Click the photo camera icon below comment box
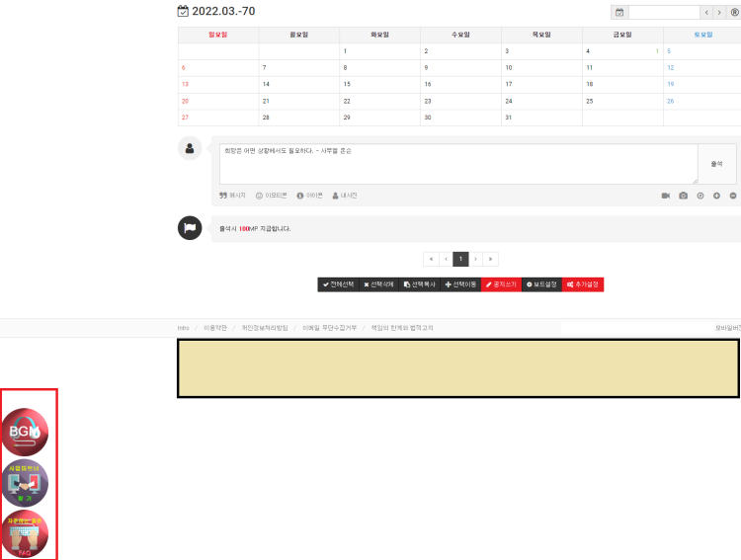The image size is (741, 560). (683, 196)
